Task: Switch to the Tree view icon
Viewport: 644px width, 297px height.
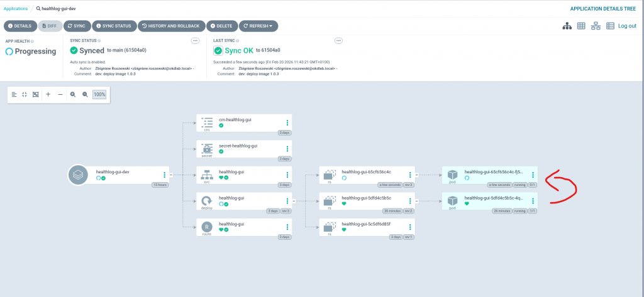Action: (567, 26)
